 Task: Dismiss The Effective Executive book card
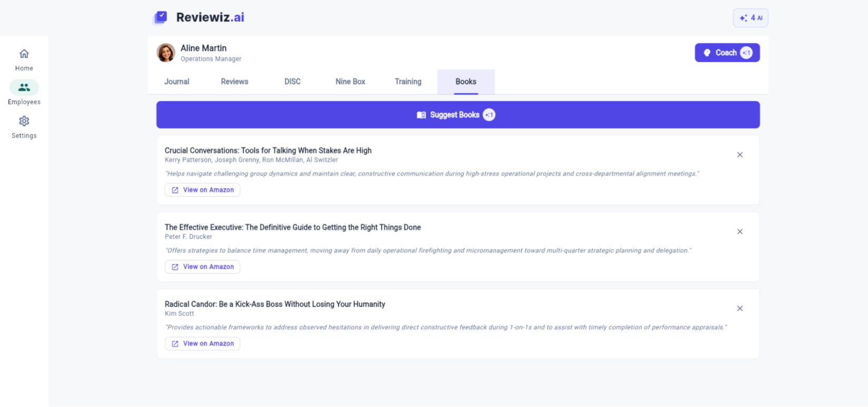click(x=740, y=232)
